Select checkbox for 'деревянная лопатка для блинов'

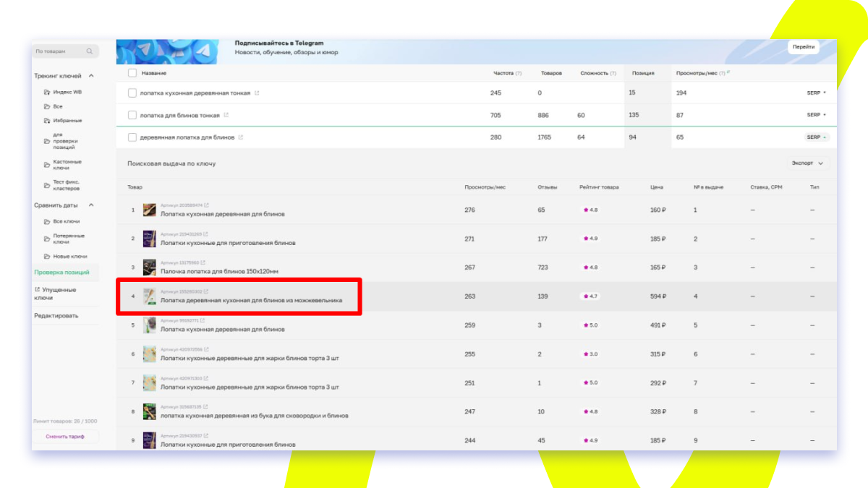click(132, 137)
